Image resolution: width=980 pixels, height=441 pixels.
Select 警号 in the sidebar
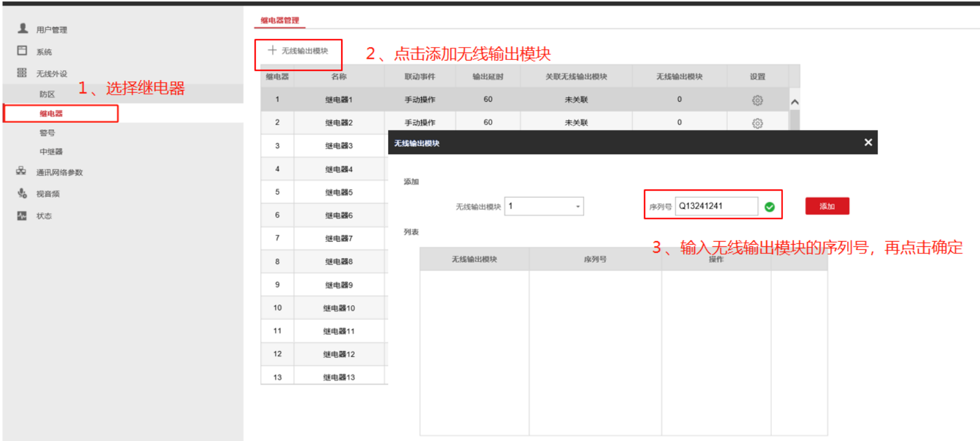tap(47, 133)
